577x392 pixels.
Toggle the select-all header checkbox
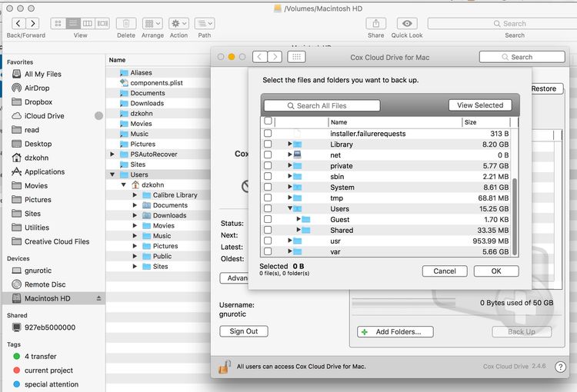(268, 121)
